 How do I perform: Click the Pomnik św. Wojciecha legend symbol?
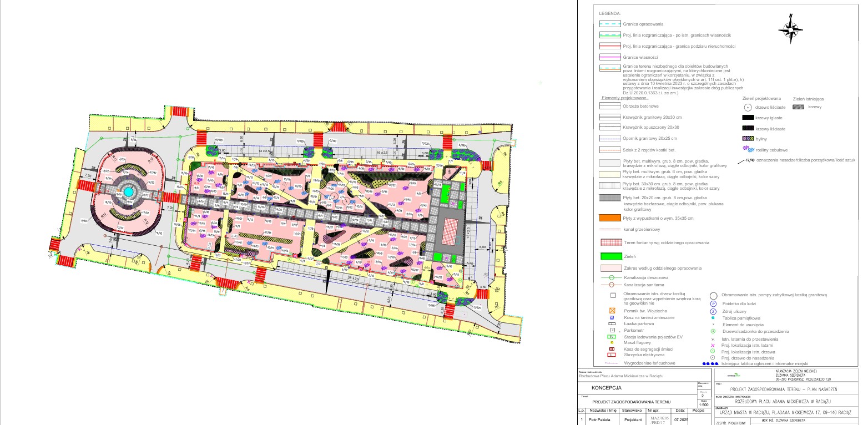pos(612,311)
